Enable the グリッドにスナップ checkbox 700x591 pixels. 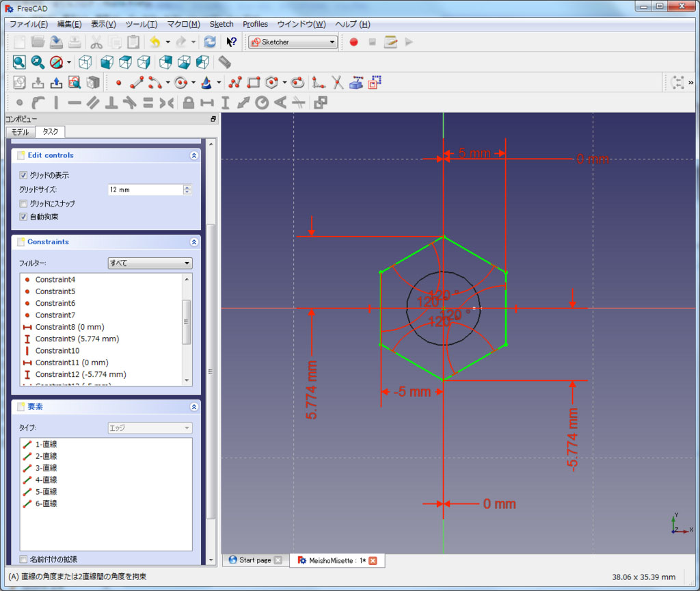pos(24,204)
